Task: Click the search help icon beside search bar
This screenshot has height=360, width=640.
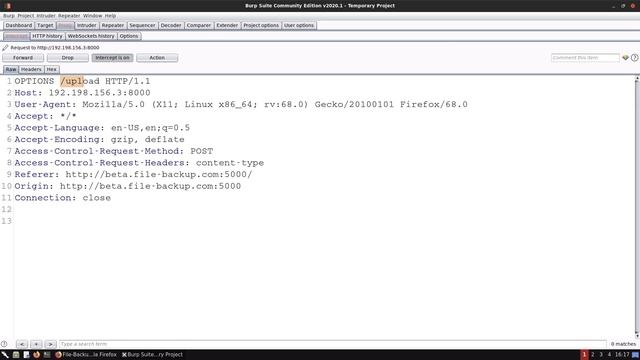Action: [x=4, y=344]
